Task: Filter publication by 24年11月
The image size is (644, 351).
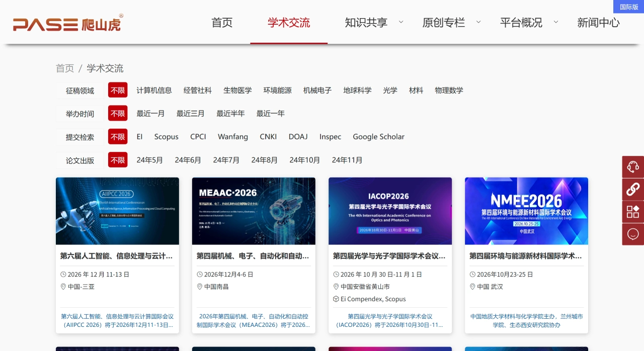Action: 347,160
